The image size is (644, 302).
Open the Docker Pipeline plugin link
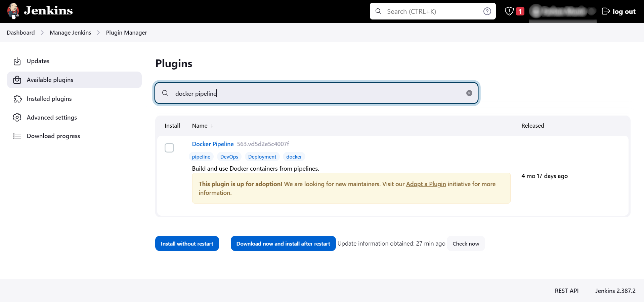[213, 144]
